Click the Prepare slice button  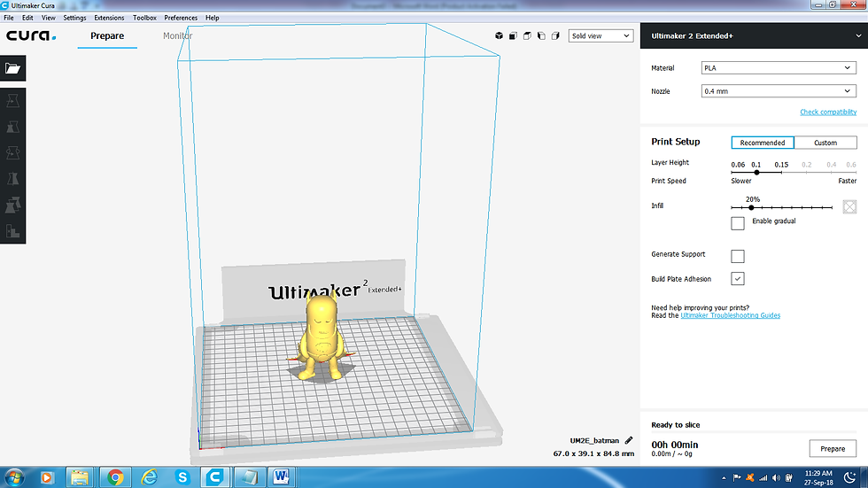[x=833, y=449]
